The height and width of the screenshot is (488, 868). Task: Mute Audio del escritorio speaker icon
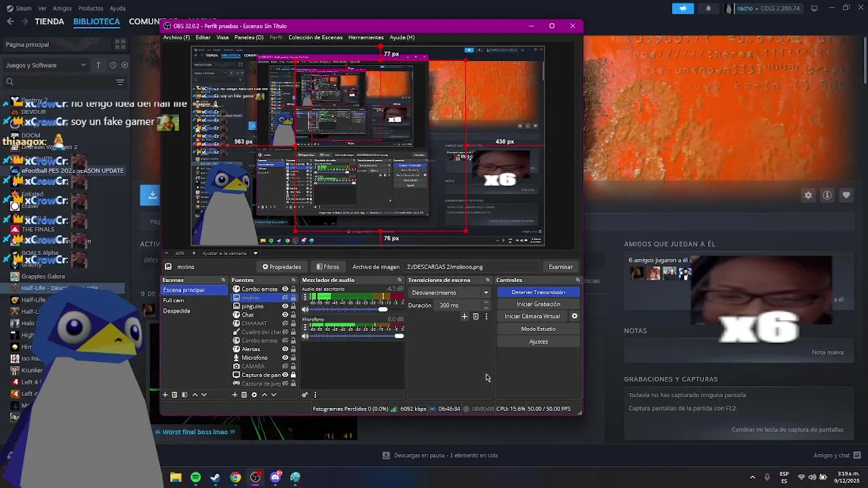pos(305,309)
